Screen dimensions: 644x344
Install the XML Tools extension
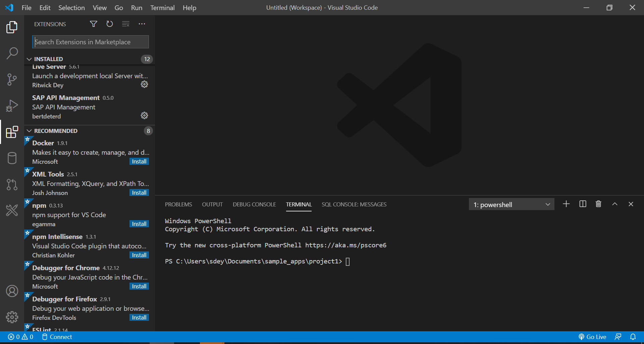tap(139, 193)
